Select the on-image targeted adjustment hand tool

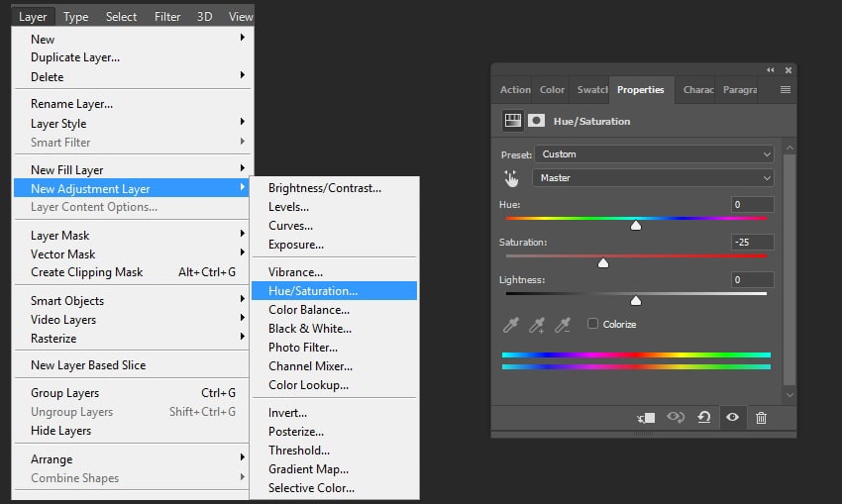coord(511,178)
